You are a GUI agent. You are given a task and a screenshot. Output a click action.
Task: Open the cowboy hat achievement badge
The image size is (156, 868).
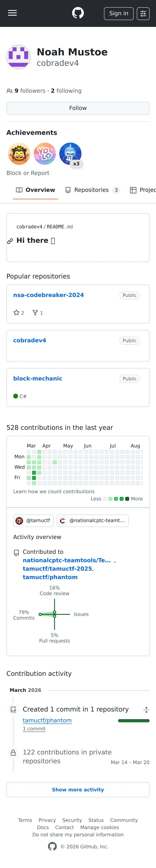19,154
